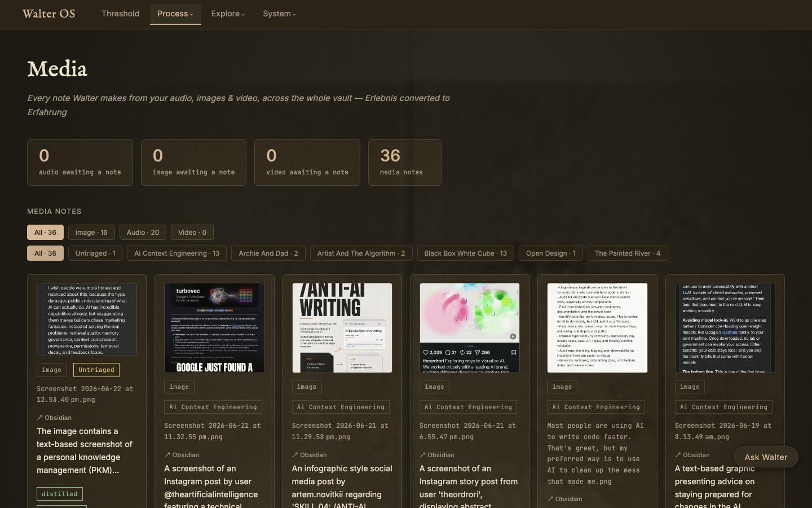
Task: Filter media notes by Video · 0
Action: [192, 233]
